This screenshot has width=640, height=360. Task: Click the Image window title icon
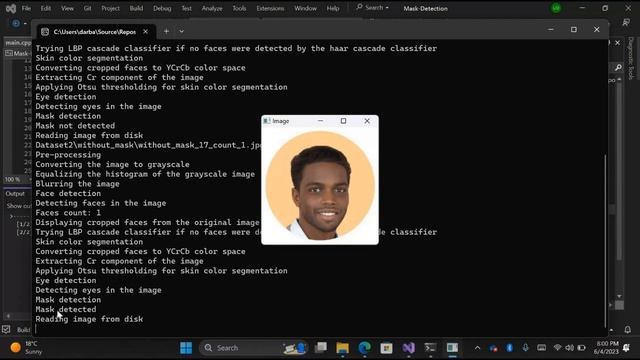267,121
